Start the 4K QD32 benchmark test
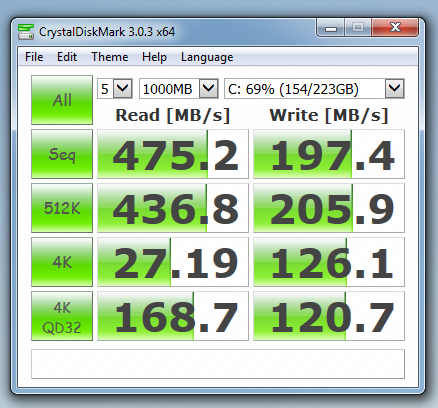Image resolution: width=438 pixels, height=408 pixels. 62,316
